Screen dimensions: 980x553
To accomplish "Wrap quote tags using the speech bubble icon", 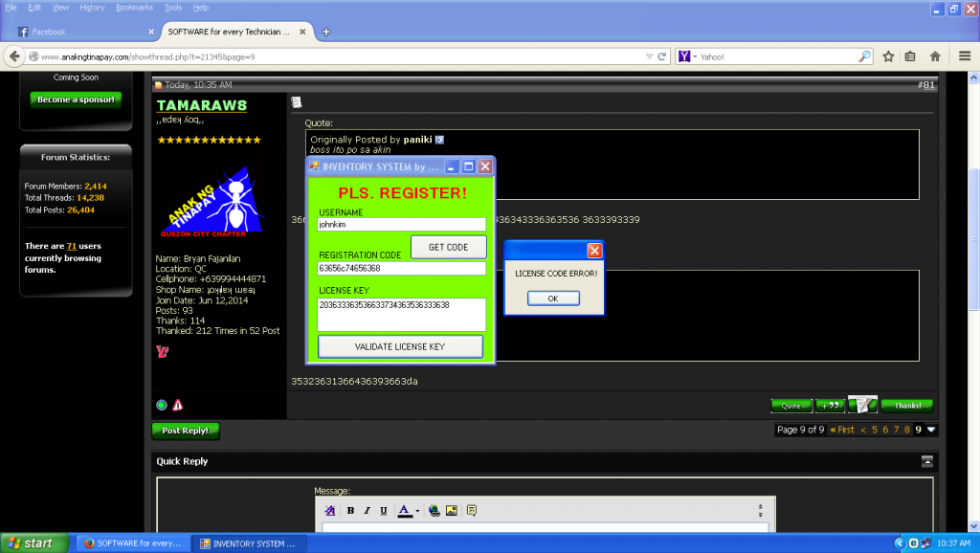I will 472,511.
